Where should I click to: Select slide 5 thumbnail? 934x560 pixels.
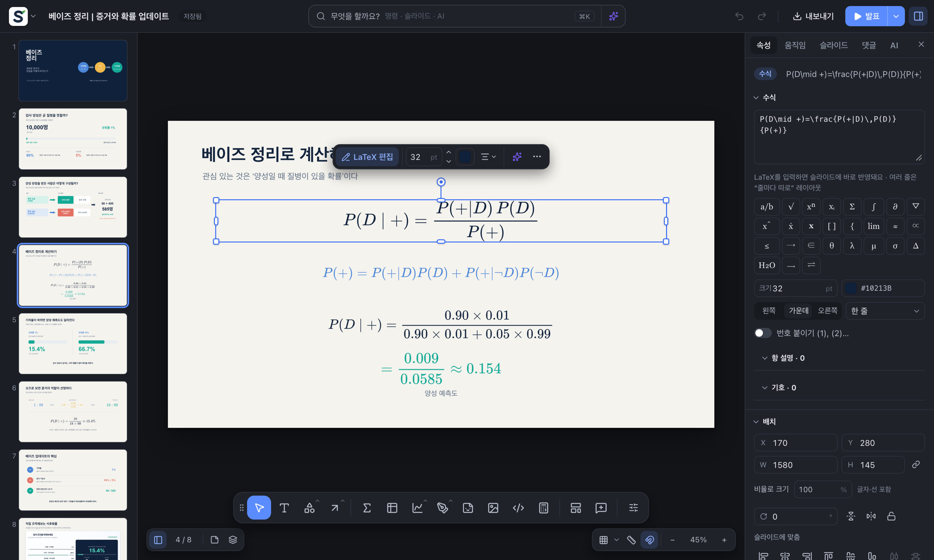tap(73, 344)
